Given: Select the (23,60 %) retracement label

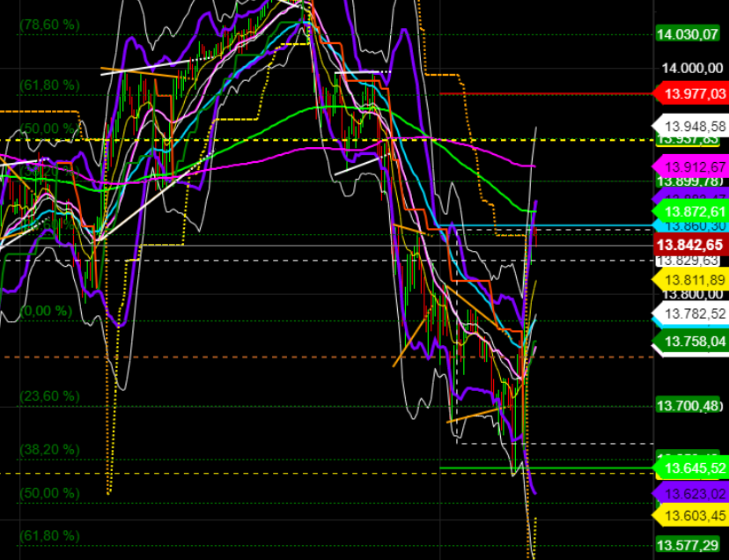Looking at the screenshot, I should coord(49,396).
